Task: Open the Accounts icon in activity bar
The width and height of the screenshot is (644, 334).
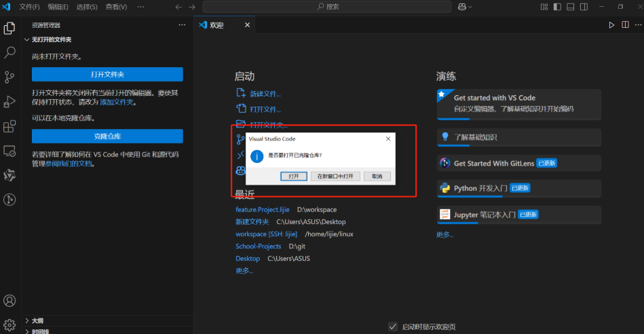Action: [10, 301]
